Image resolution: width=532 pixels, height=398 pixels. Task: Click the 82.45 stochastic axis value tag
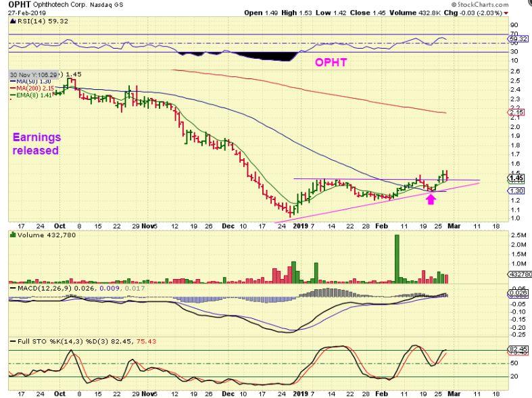[518, 349]
